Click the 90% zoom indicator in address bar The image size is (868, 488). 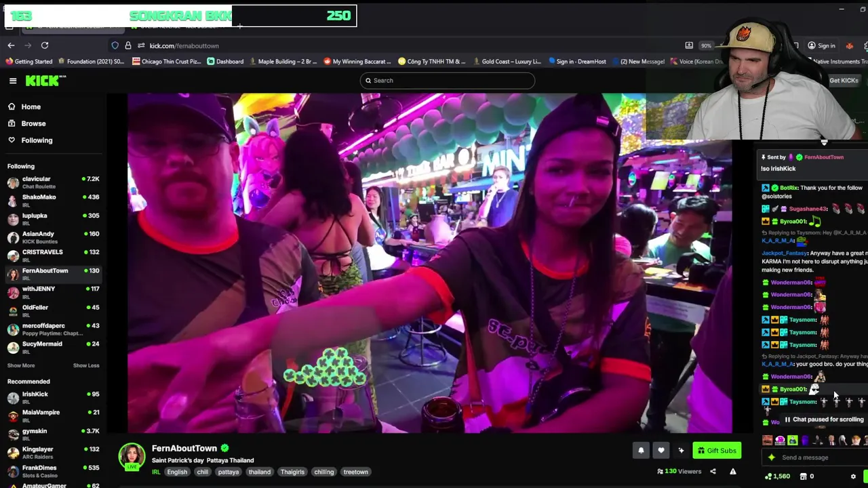click(x=707, y=45)
